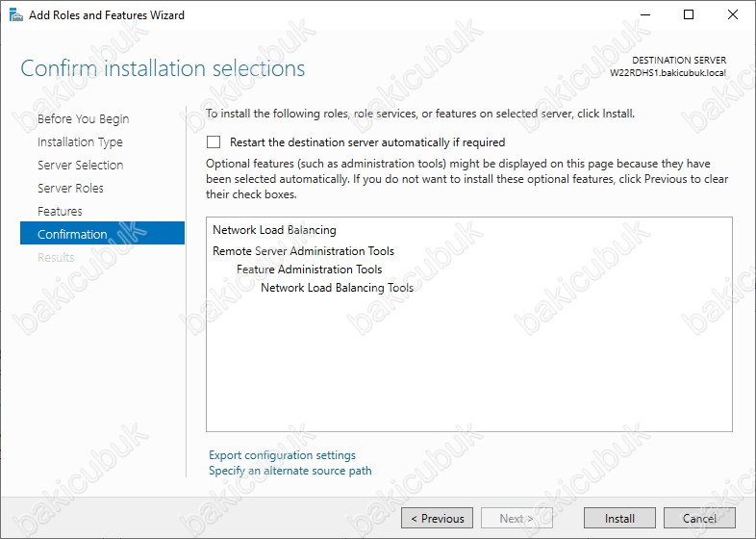This screenshot has width=756, height=539.
Task: Maximize the wizard window
Action: click(689, 15)
